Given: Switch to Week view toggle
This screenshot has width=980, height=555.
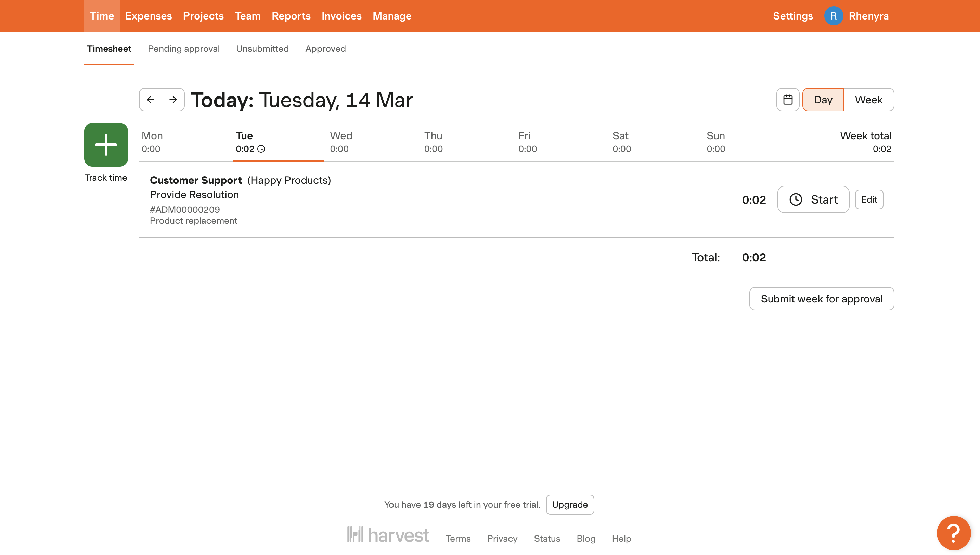Looking at the screenshot, I should tap(868, 100).
